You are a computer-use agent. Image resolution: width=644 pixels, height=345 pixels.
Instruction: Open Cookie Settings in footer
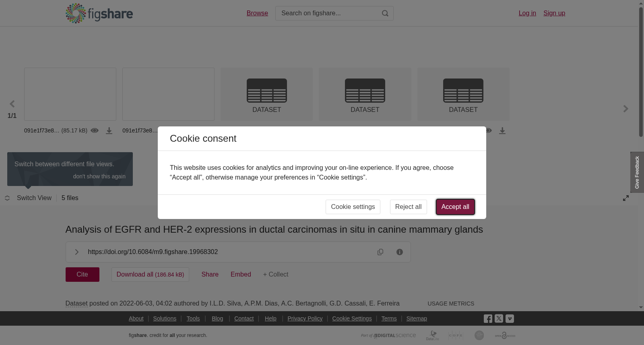tap(352, 318)
